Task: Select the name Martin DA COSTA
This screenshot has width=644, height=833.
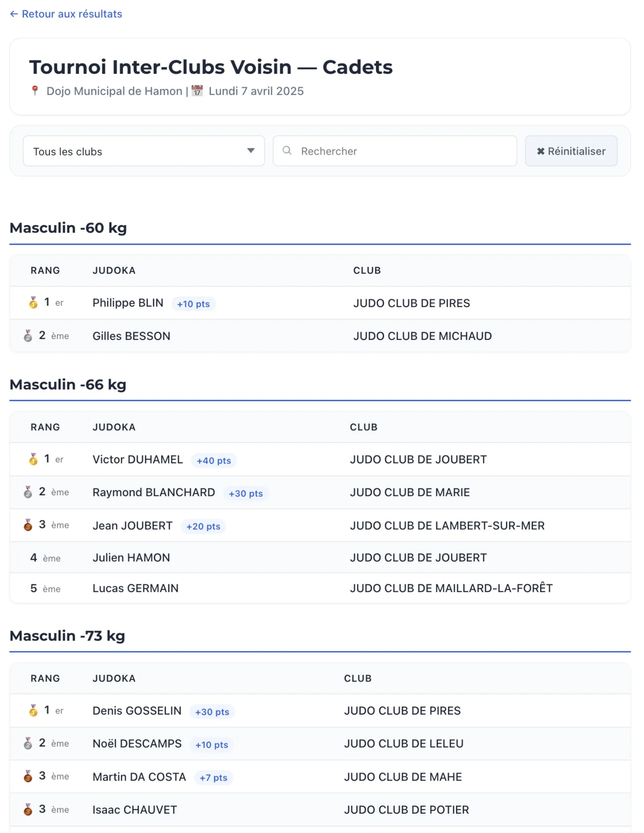Action: point(139,777)
